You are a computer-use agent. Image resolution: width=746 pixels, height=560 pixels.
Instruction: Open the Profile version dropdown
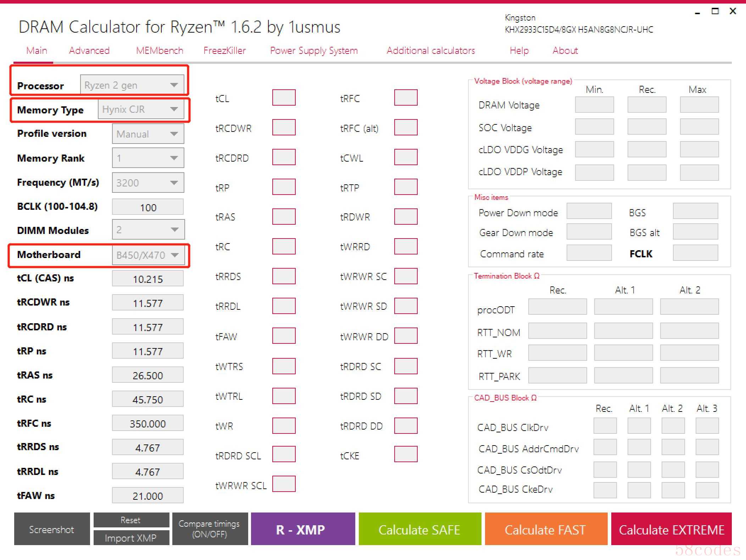tap(148, 134)
